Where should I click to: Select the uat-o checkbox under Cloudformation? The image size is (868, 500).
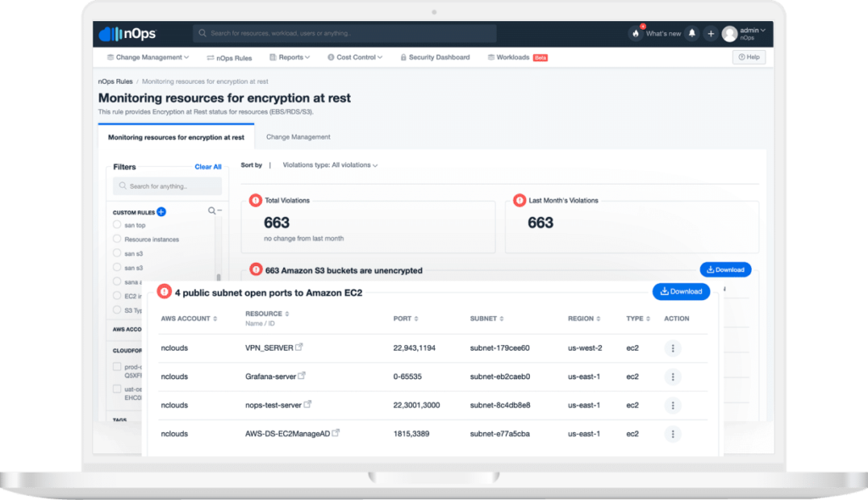coord(116,388)
